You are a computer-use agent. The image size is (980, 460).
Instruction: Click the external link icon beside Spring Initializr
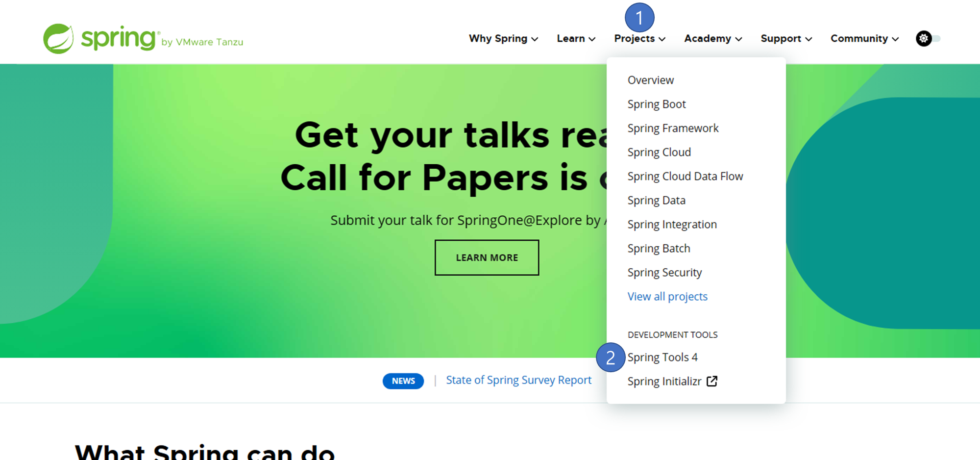pyautogui.click(x=712, y=381)
